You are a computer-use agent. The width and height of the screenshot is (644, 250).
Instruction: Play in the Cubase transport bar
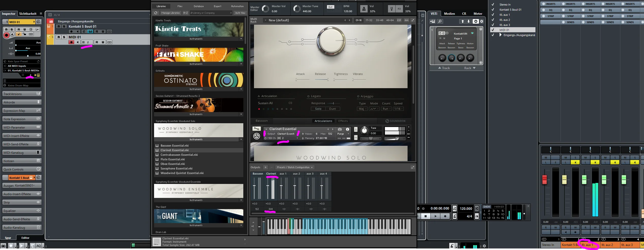point(436,216)
